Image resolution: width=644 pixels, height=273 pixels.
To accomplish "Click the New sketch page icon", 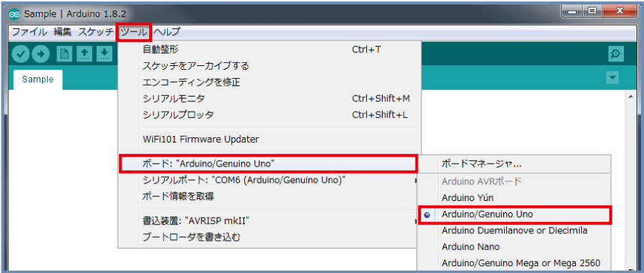I will point(64,54).
